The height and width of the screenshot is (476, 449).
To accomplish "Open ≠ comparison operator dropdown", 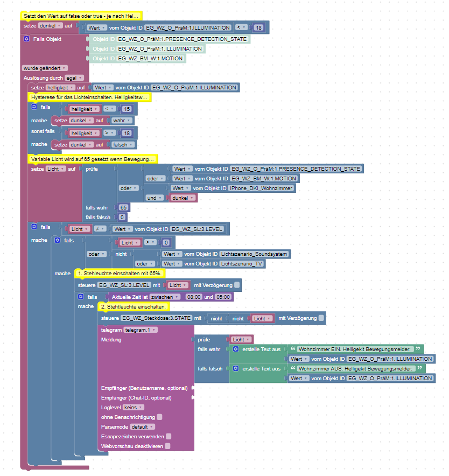I will point(100,229).
